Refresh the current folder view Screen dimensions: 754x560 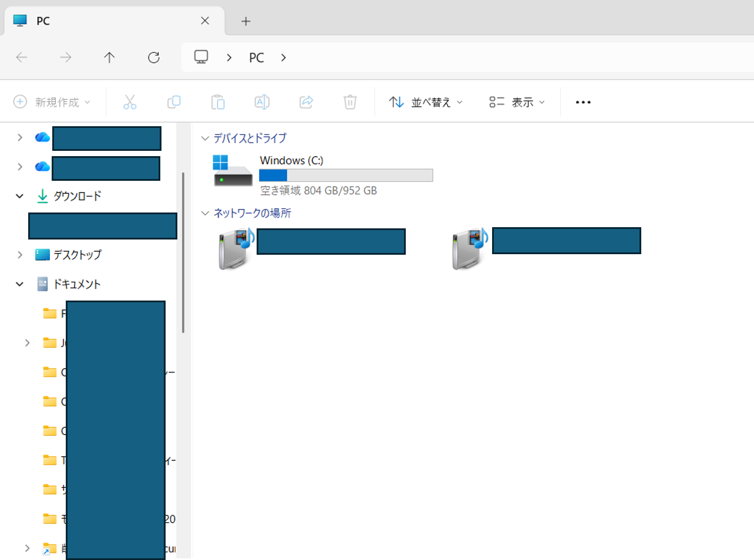coord(154,58)
